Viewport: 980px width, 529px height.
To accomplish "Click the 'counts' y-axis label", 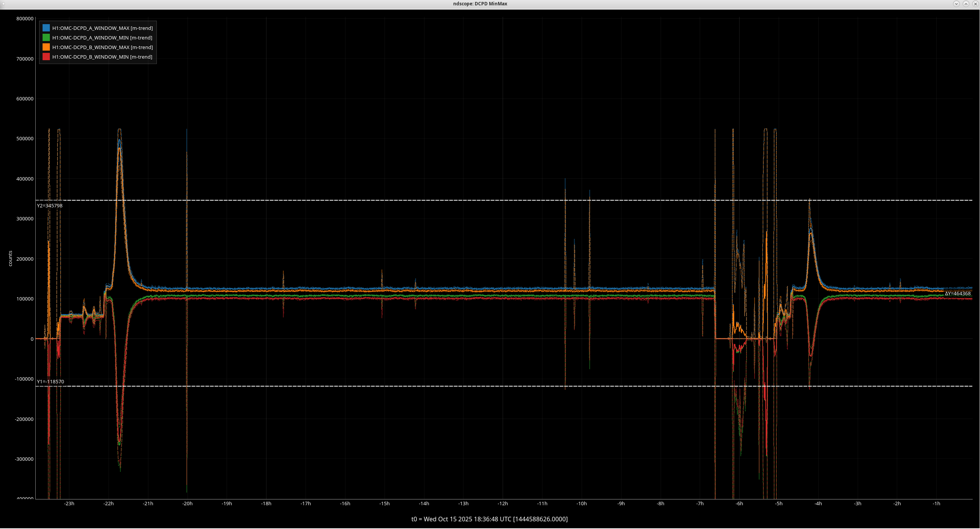I will (10, 258).
